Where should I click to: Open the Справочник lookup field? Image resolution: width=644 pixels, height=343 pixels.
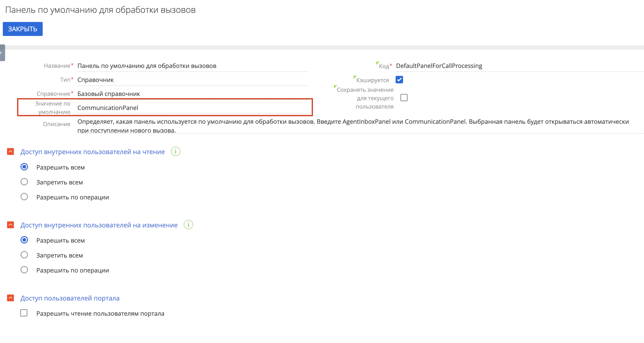click(193, 94)
